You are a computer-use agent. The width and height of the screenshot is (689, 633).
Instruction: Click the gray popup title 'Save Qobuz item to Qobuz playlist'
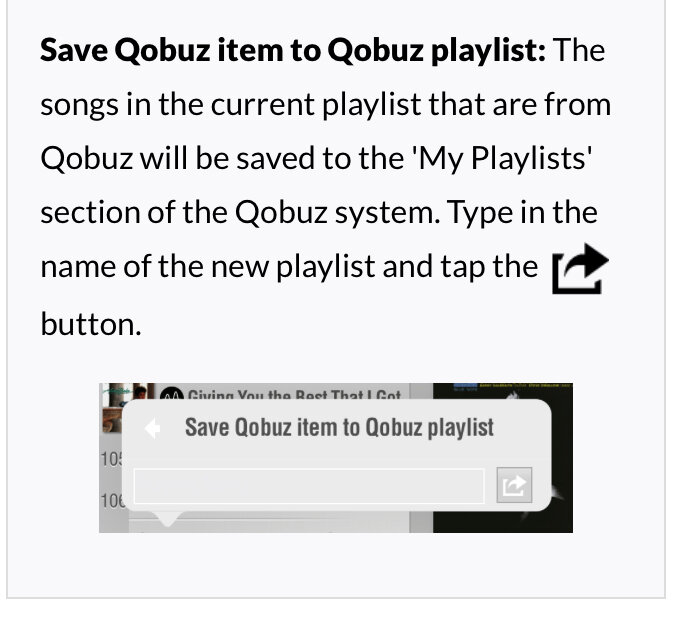point(339,427)
